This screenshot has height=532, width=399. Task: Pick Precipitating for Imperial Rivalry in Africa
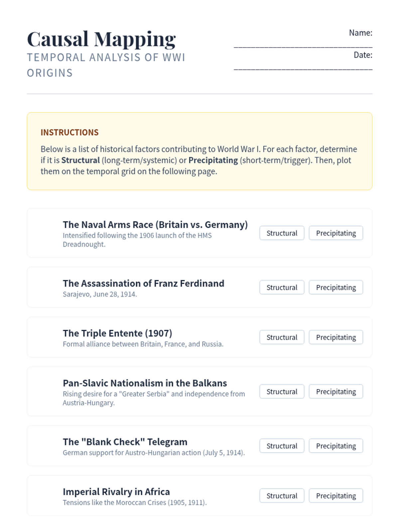coord(335,496)
